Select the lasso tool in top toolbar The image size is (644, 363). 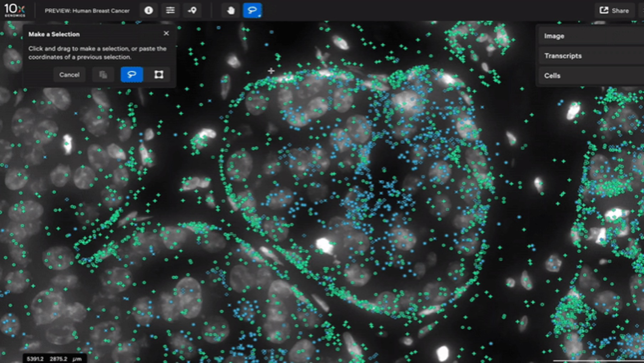tap(253, 10)
